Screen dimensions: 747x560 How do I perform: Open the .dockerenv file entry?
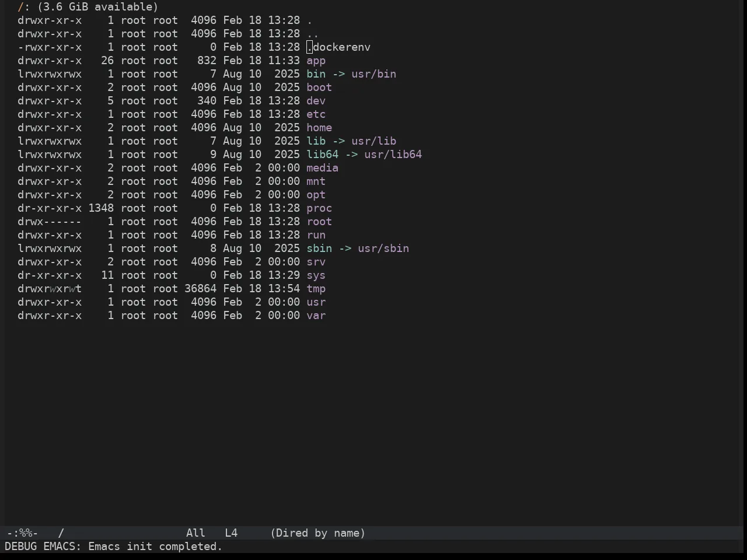pyautogui.click(x=338, y=47)
